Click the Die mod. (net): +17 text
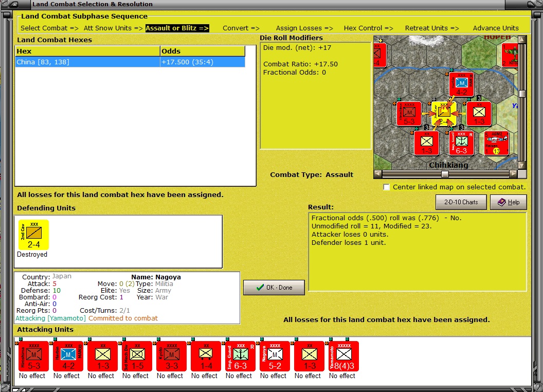 297,48
